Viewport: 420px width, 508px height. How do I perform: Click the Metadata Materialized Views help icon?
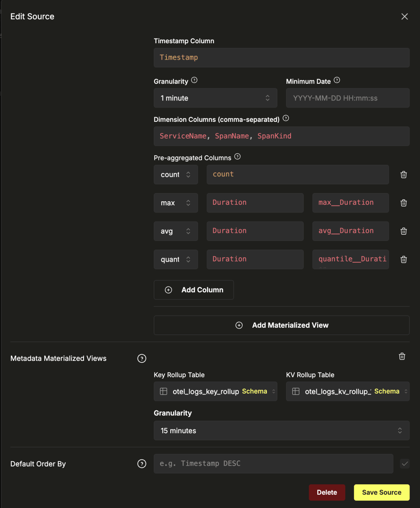pyautogui.click(x=142, y=359)
